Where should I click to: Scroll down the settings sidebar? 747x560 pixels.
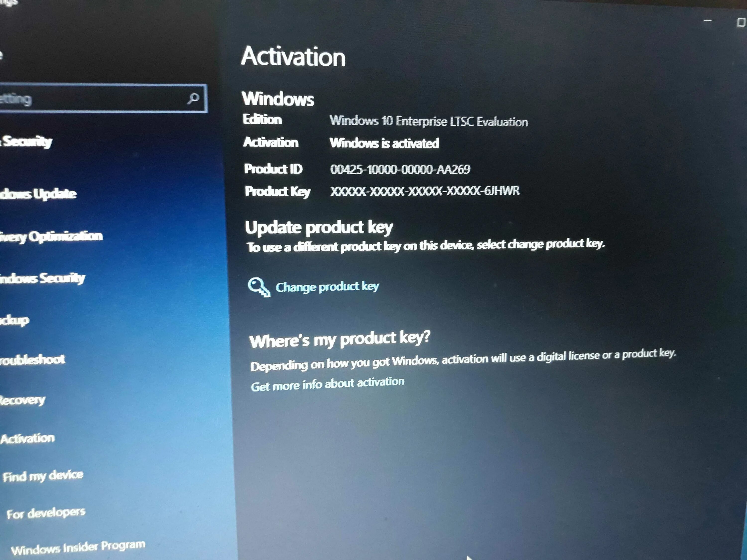(218, 553)
